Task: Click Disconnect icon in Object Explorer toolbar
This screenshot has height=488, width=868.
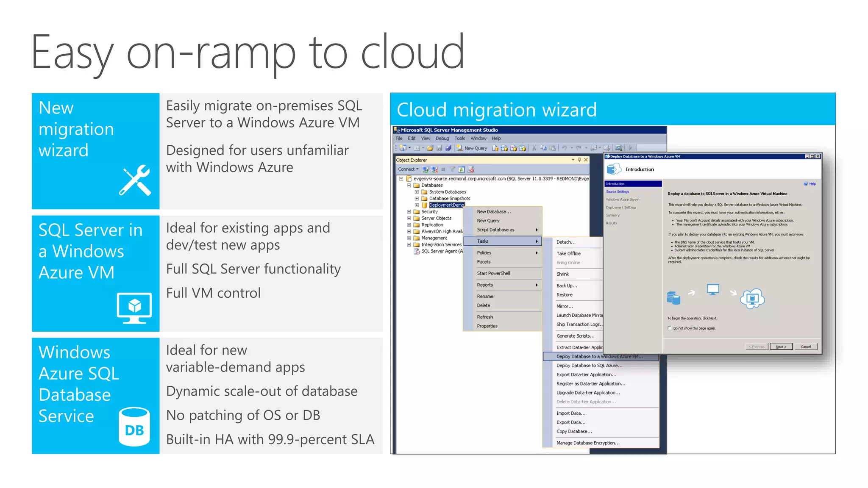Action: [x=434, y=169]
